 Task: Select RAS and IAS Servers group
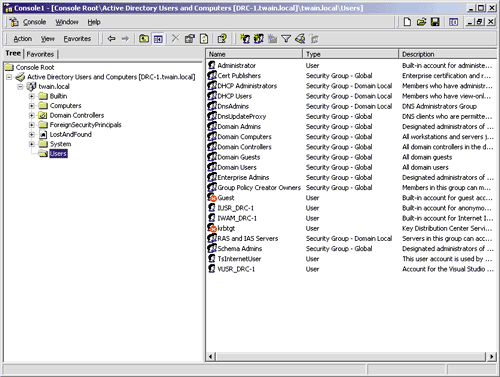(248, 238)
